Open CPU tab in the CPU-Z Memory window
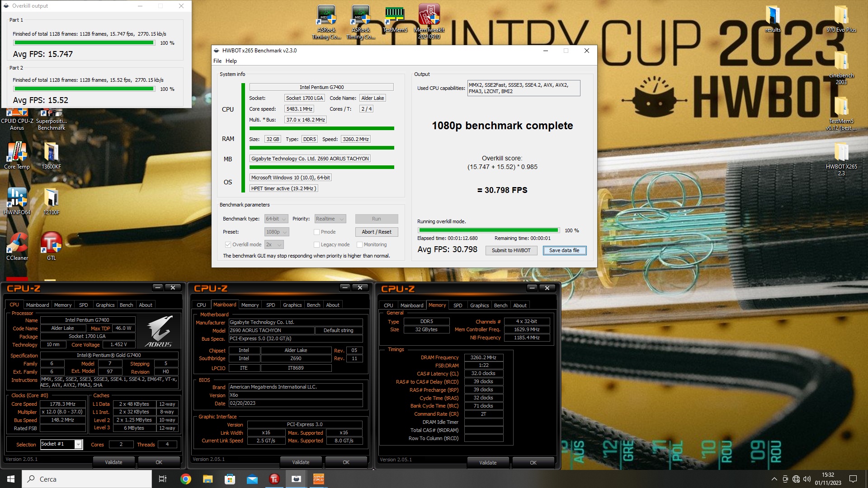The height and width of the screenshot is (488, 868). (x=388, y=305)
